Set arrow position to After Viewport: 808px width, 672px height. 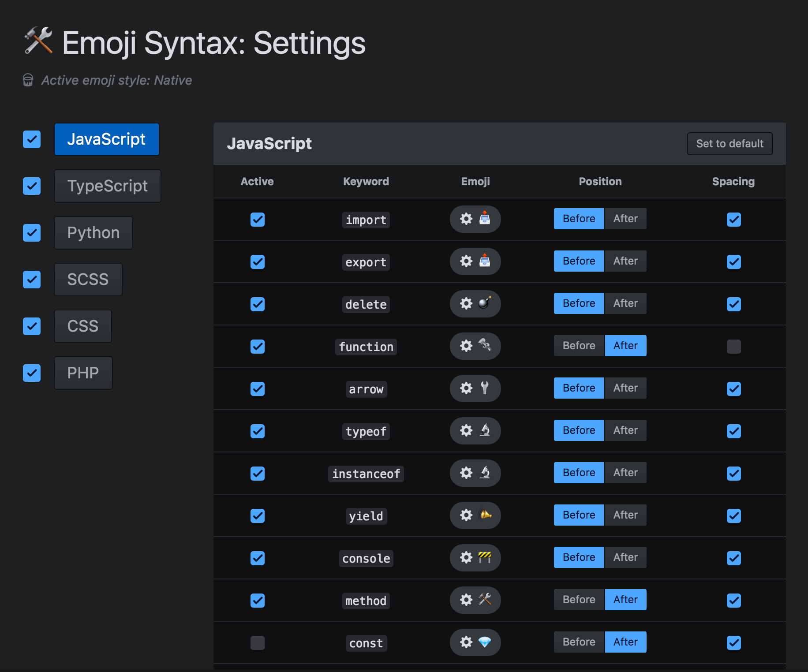pos(625,388)
